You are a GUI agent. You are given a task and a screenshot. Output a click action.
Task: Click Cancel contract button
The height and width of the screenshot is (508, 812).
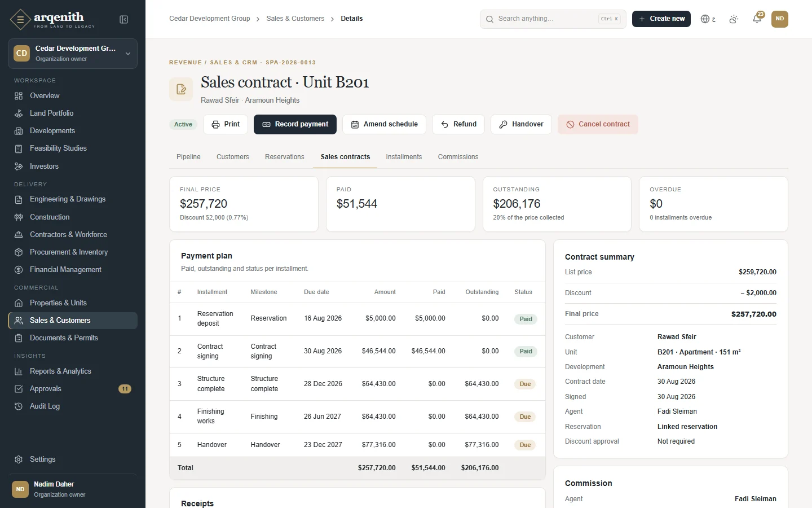click(598, 124)
